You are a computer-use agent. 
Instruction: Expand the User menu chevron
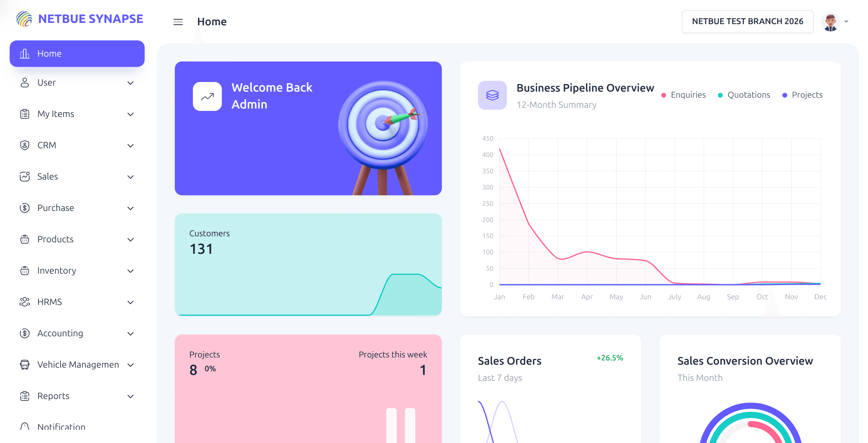[x=131, y=83]
